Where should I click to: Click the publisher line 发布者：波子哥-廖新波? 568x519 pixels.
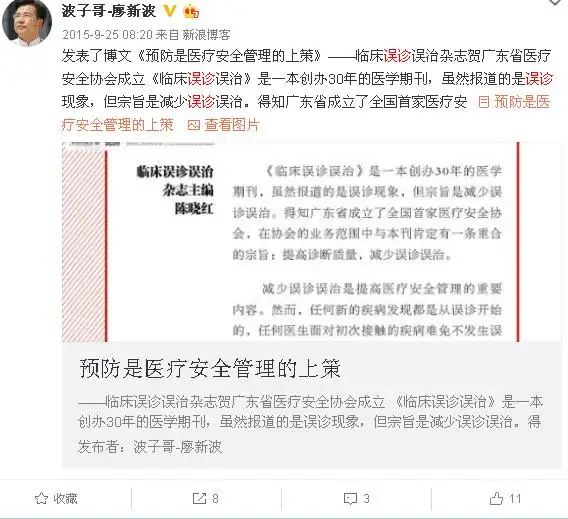pyautogui.click(x=150, y=447)
